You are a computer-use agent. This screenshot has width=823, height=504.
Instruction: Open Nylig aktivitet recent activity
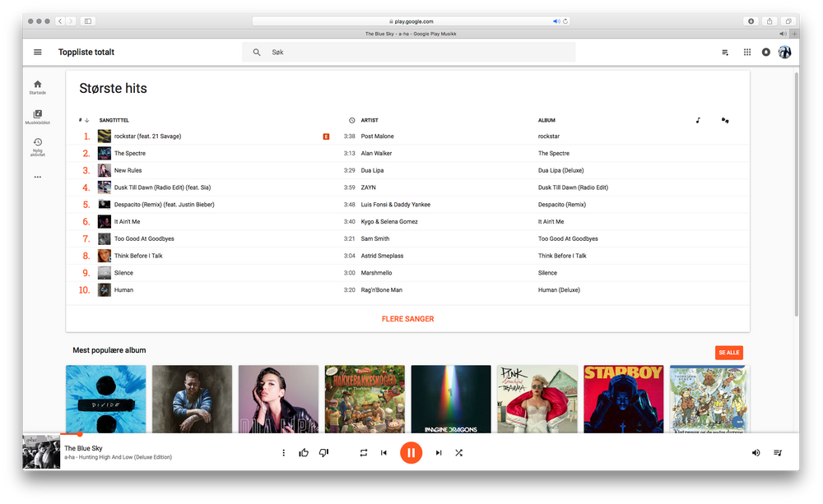38,147
